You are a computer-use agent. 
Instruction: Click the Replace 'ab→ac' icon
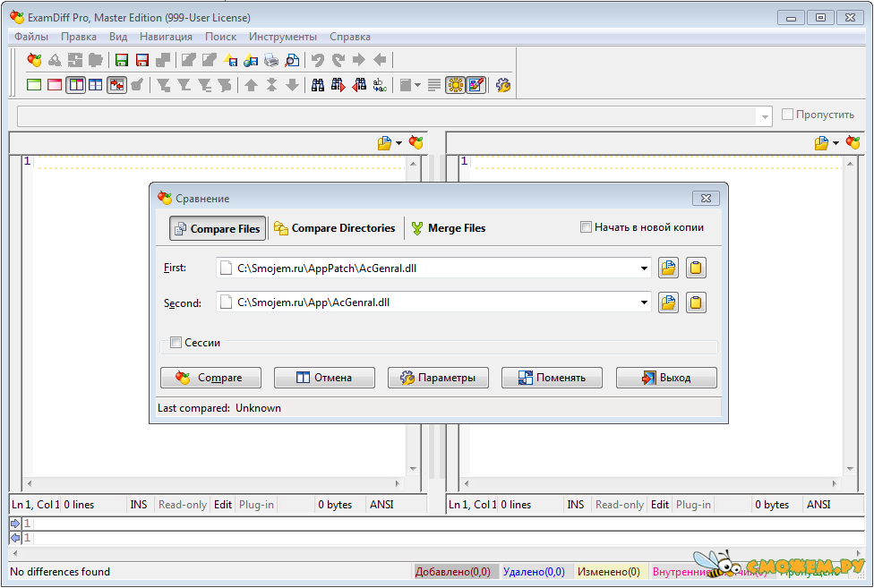coord(380,85)
